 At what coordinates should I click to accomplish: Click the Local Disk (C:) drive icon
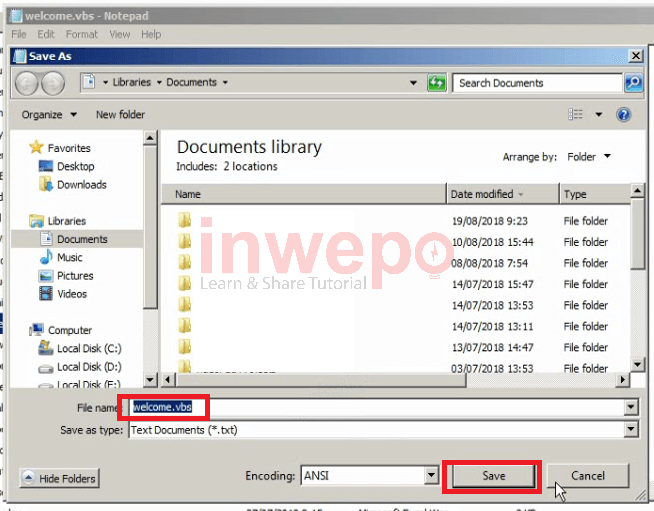(x=45, y=348)
